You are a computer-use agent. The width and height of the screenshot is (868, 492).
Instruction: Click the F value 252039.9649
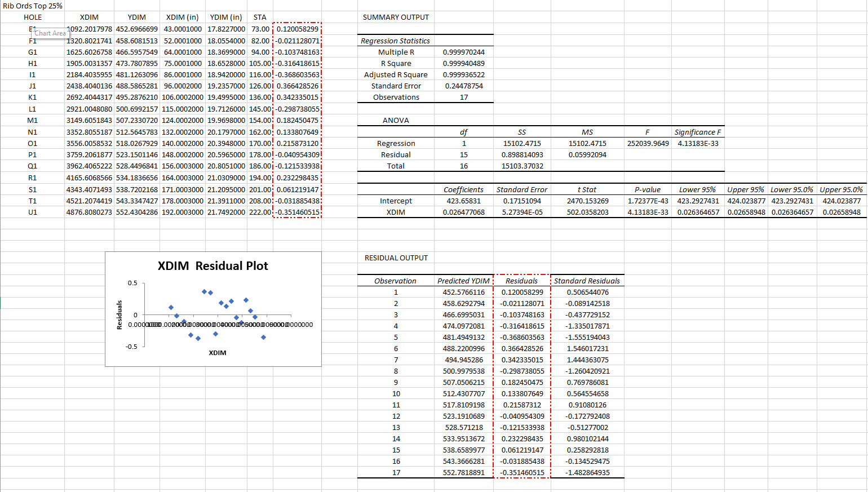648,144
